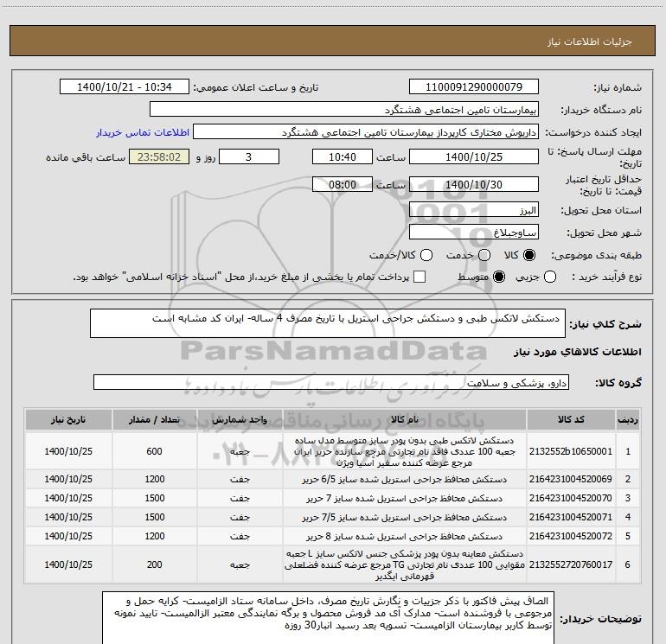Click the response deadline date 1400/10/25 field
This screenshot has width=666, height=644.
[474, 157]
